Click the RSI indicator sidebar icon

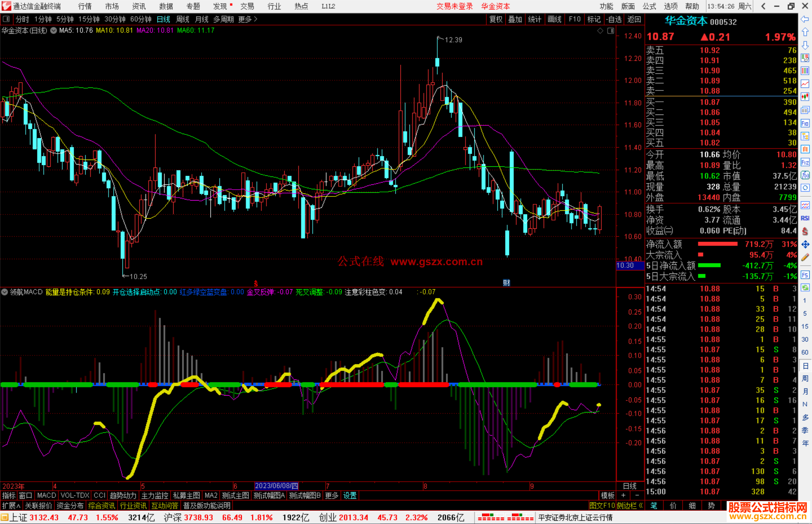[x=805, y=218]
